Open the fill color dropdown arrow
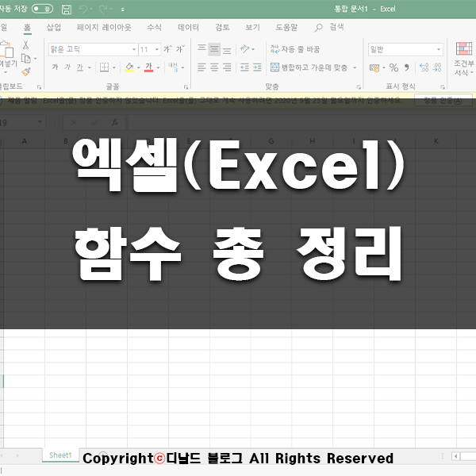 tap(138, 67)
